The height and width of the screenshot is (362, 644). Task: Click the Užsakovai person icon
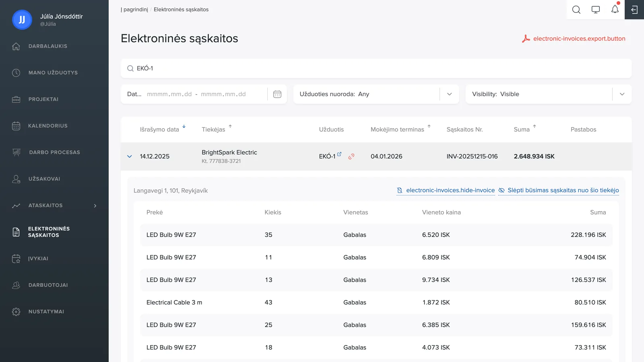[x=16, y=179]
